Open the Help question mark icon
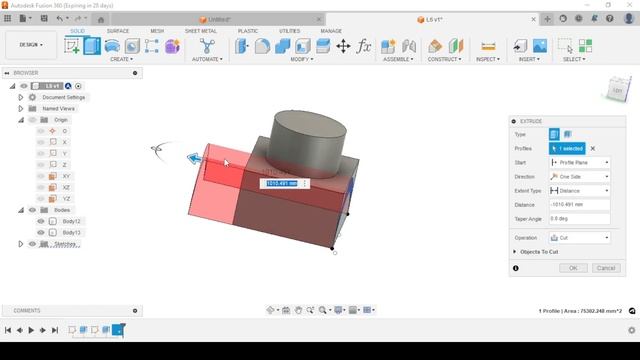This screenshot has width=640, height=360. (609, 18)
